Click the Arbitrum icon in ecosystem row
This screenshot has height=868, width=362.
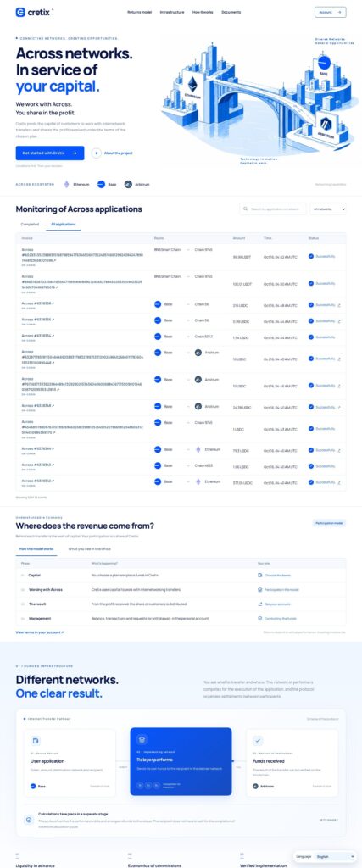point(128,184)
